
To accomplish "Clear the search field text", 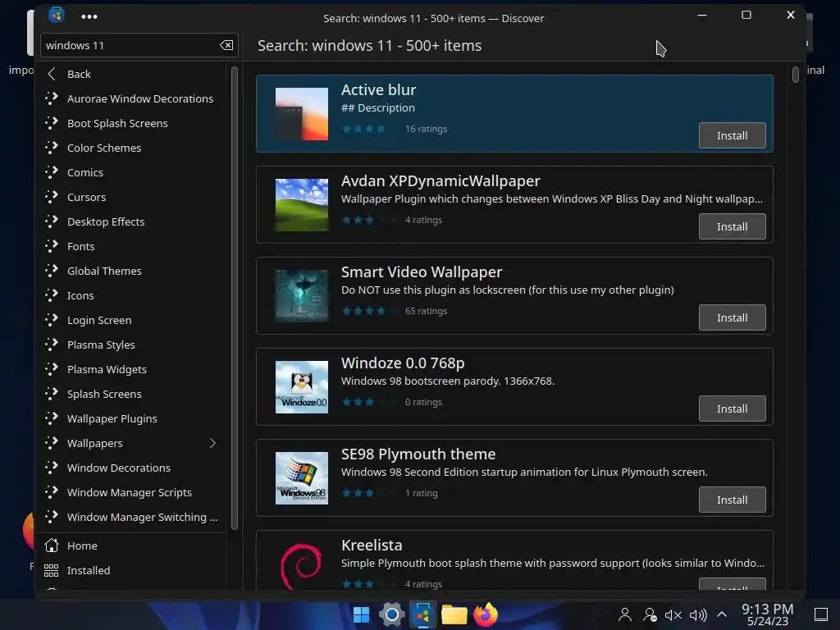I will pyautogui.click(x=226, y=46).
